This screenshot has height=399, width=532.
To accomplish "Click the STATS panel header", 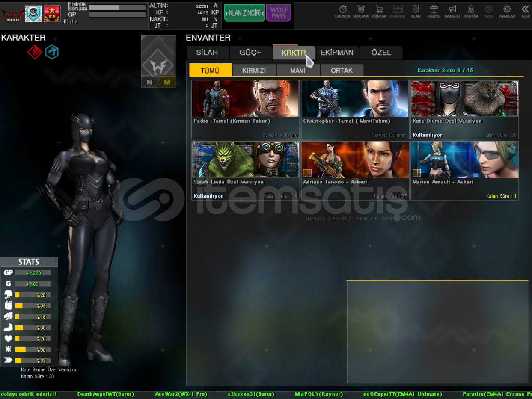I will tap(29, 262).
